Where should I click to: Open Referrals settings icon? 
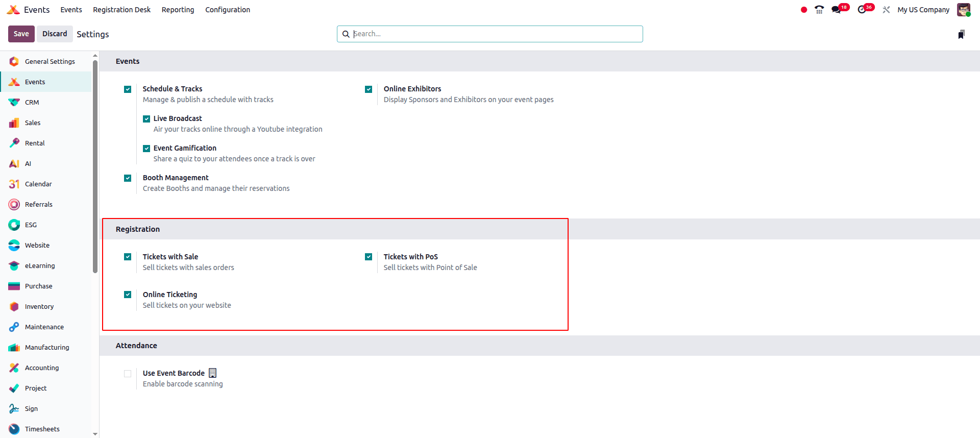(14, 204)
